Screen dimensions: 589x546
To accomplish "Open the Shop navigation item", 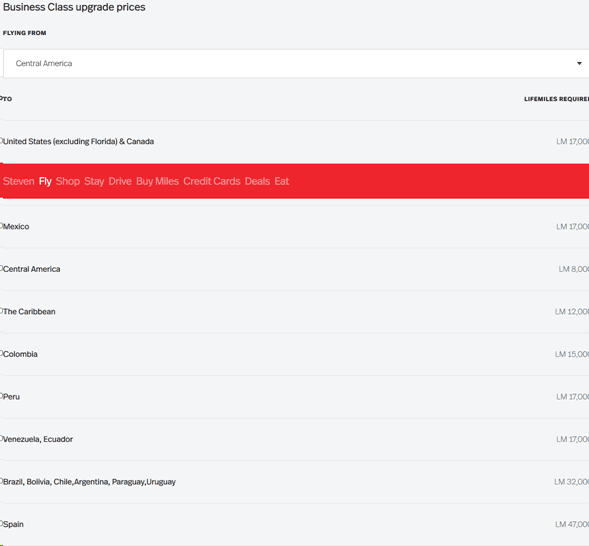I will (x=68, y=181).
